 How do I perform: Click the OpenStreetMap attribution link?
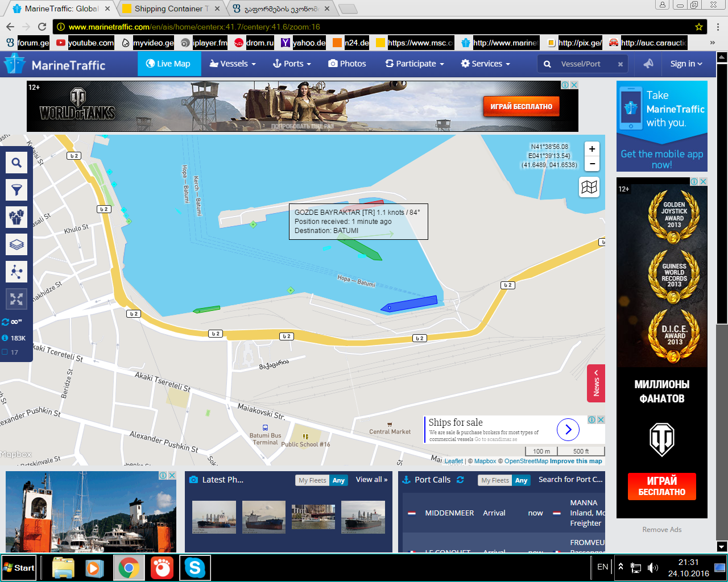coord(526,462)
